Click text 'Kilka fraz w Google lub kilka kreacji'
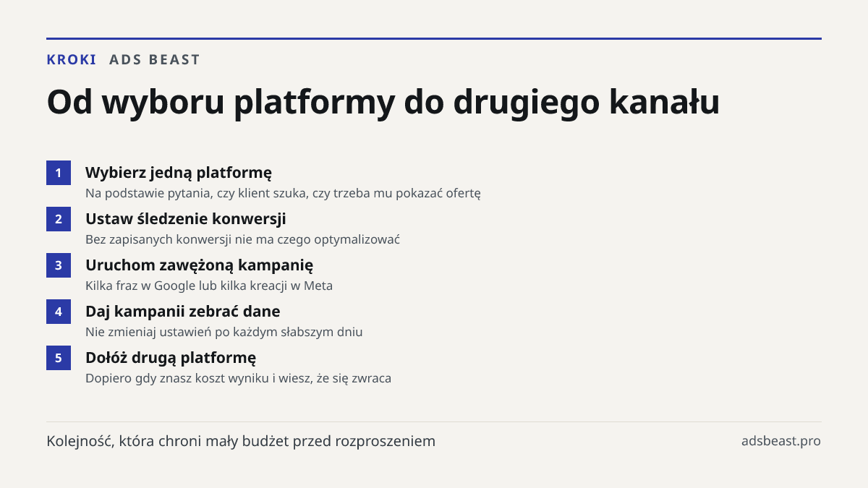The height and width of the screenshot is (488, 868). click(187, 286)
